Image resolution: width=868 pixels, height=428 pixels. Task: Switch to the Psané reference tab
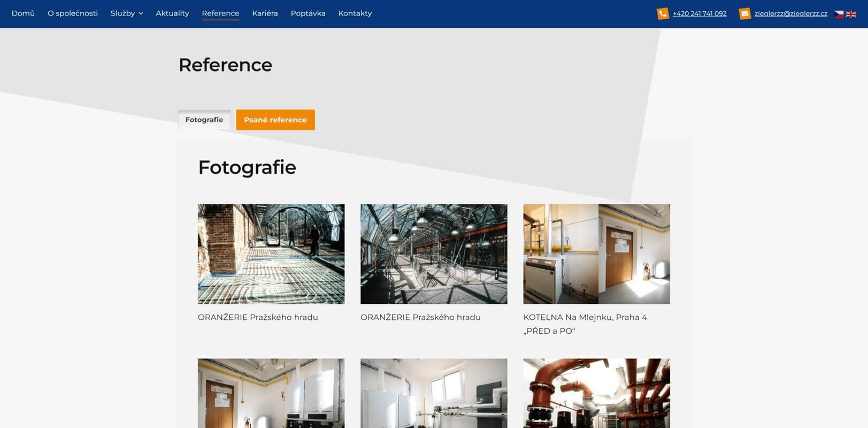[275, 120]
